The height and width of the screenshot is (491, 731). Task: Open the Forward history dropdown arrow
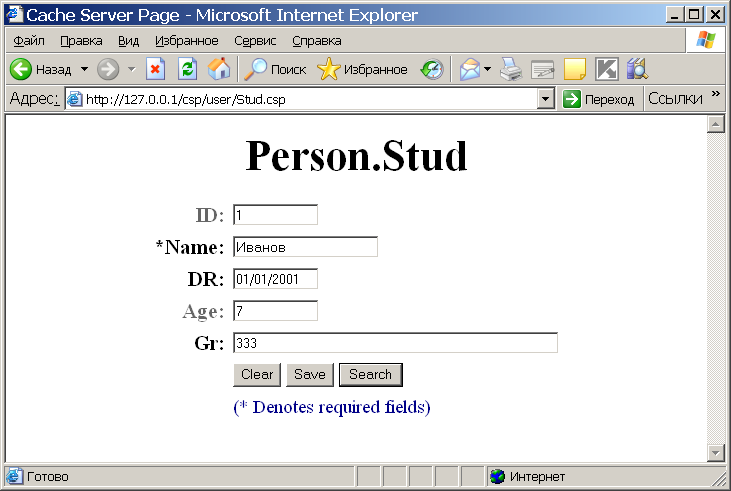[131, 69]
